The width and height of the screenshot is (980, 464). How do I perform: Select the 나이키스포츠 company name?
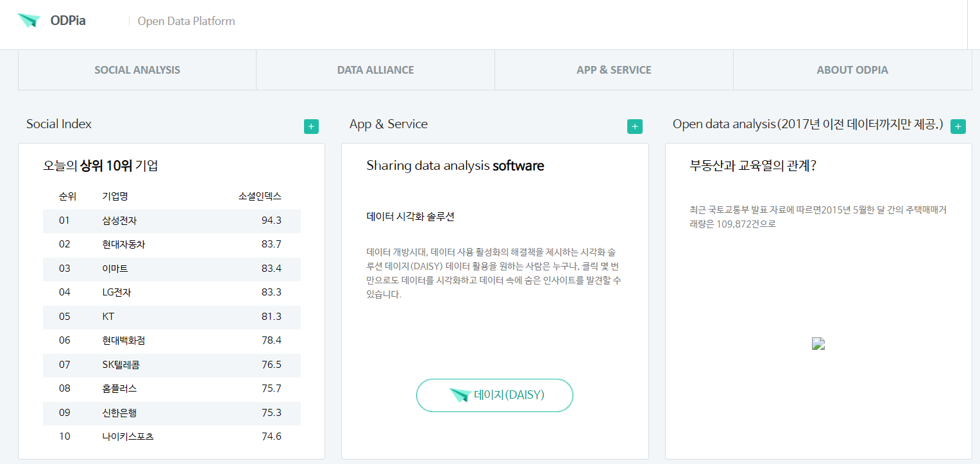point(128,436)
